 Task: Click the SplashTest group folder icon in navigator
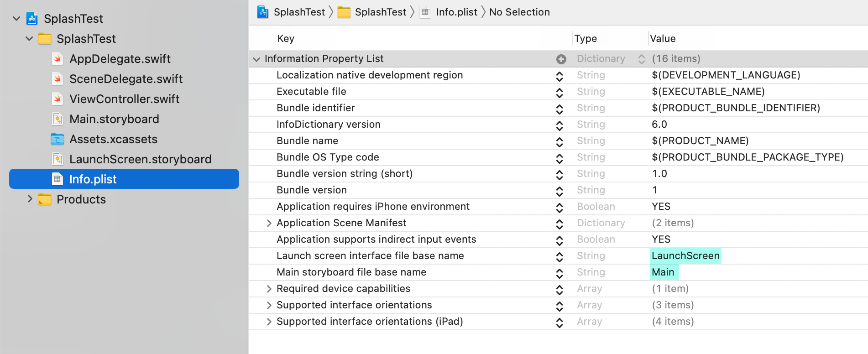click(45, 39)
